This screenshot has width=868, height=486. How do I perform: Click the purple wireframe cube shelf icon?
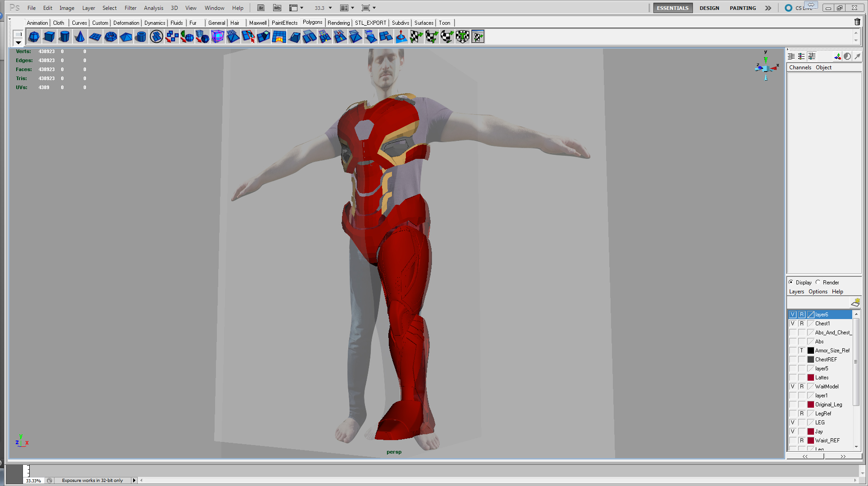pos(217,37)
